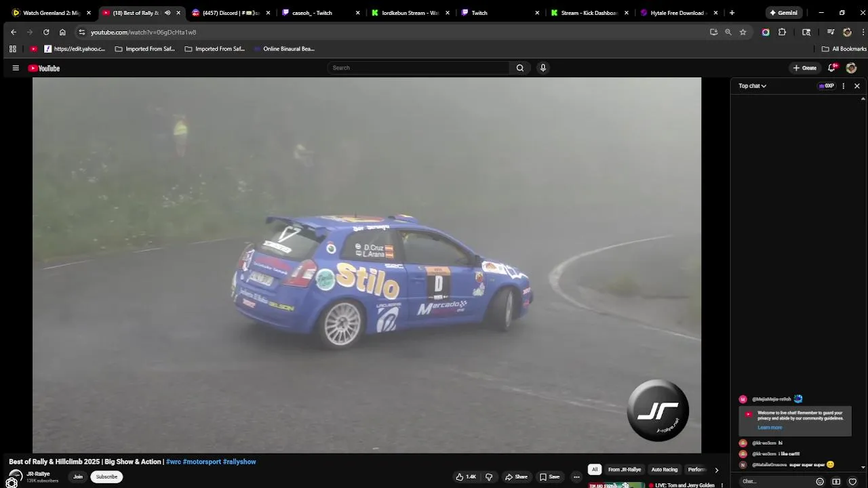This screenshot has height=488, width=868.
Task: Open Chrome profile avatar in toolbar
Action: tap(847, 32)
